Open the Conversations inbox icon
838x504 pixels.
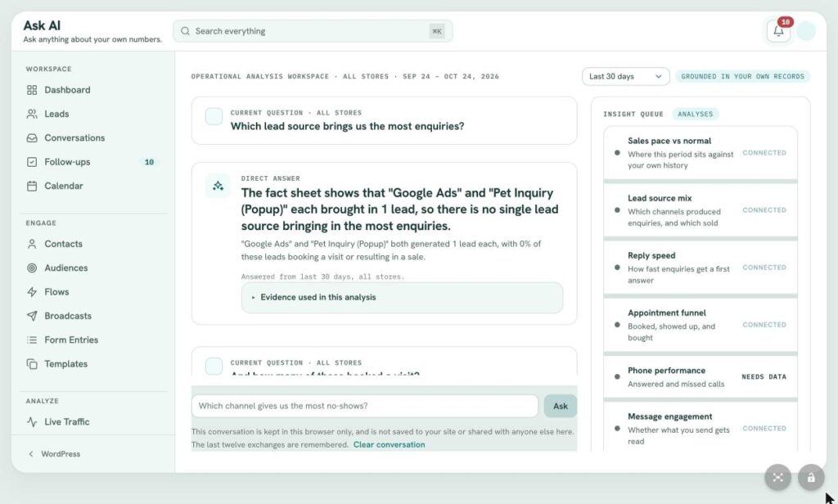(x=32, y=138)
